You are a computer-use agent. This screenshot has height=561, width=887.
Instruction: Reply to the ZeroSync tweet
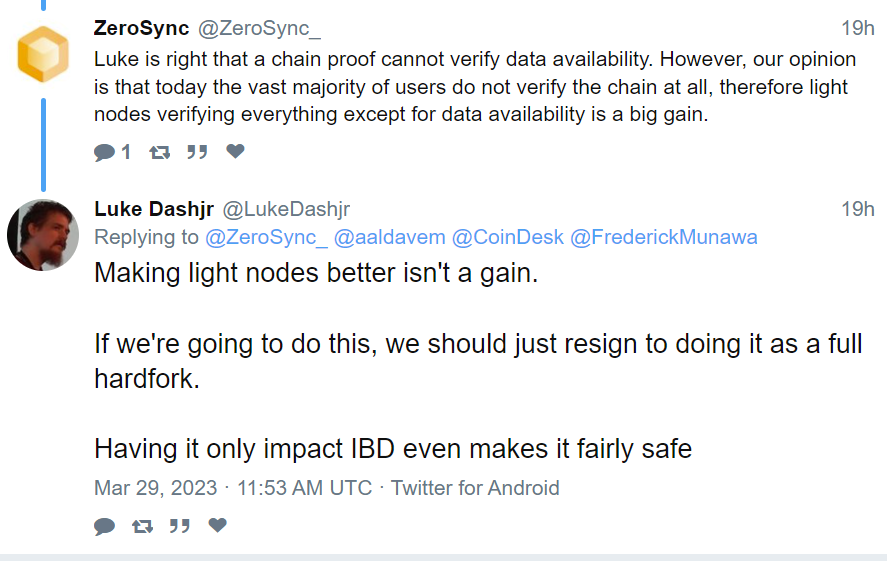tap(105, 152)
